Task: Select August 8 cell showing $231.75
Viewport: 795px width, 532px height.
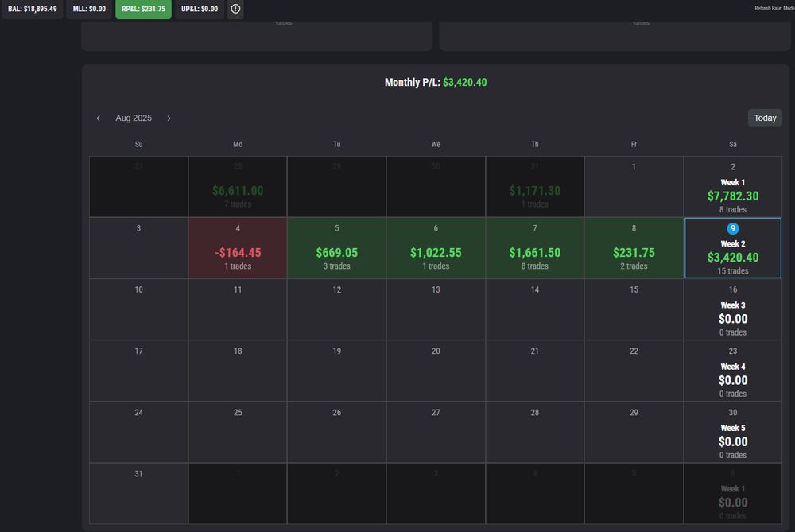Action: pos(634,248)
